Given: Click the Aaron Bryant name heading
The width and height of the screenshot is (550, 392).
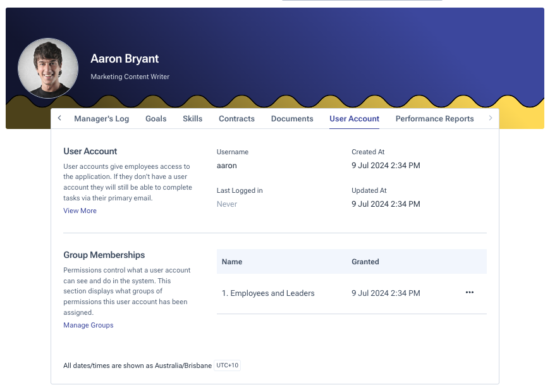Looking at the screenshot, I should (x=125, y=59).
